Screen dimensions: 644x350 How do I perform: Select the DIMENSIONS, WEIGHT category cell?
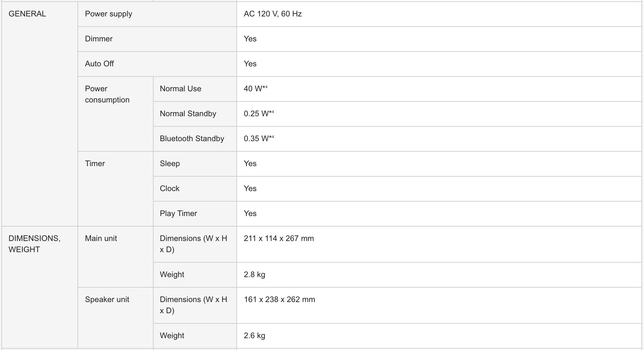click(40, 287)
